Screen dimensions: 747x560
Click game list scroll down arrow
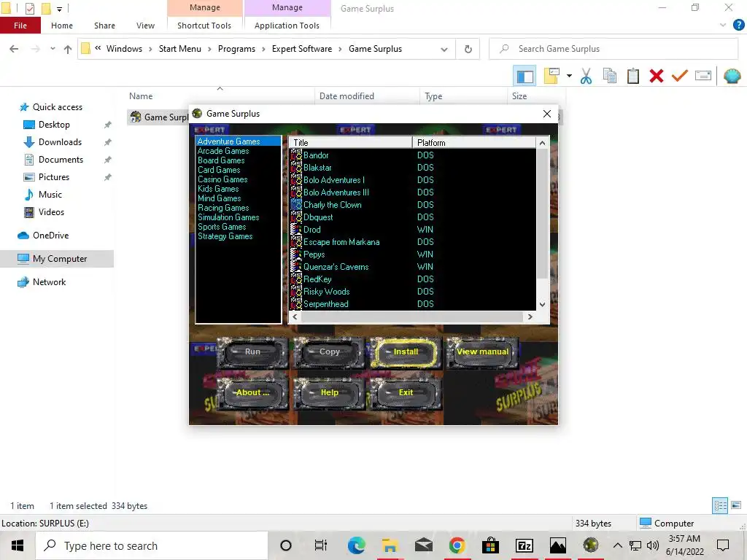pyautogui.click(x=542, y=305)
